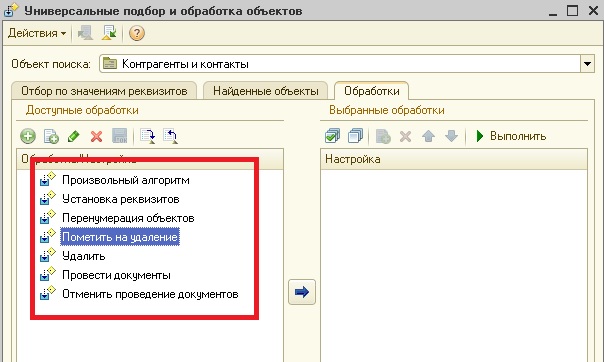Move item up with the up arrow
The height and width of the screenshot is (362, 604).
pos(428,136)
